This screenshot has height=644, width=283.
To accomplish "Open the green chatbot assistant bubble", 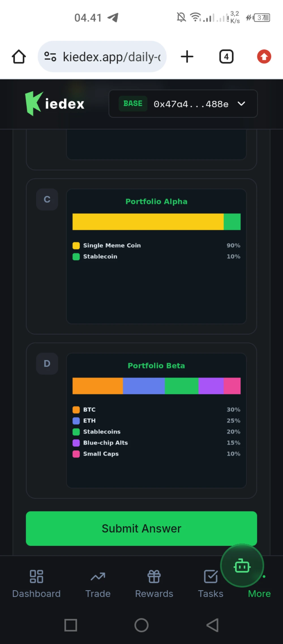I will point(242,566).
